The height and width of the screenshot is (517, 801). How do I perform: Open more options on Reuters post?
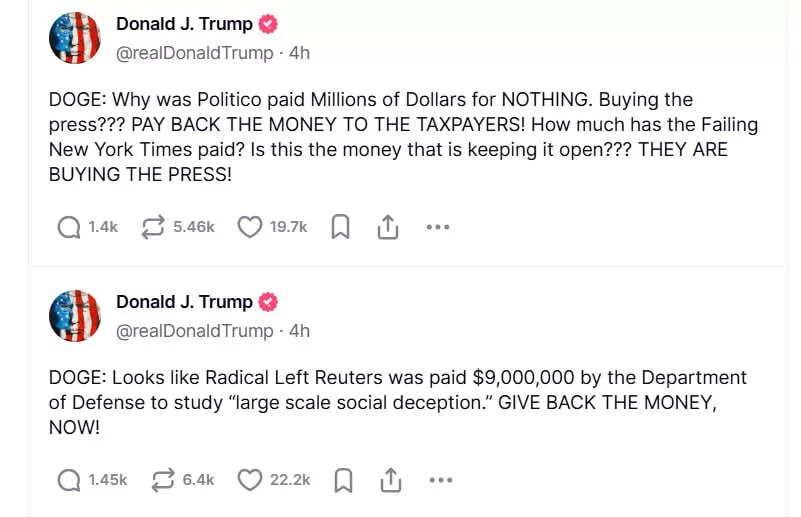pyautogui.click(x=441, y=481)
